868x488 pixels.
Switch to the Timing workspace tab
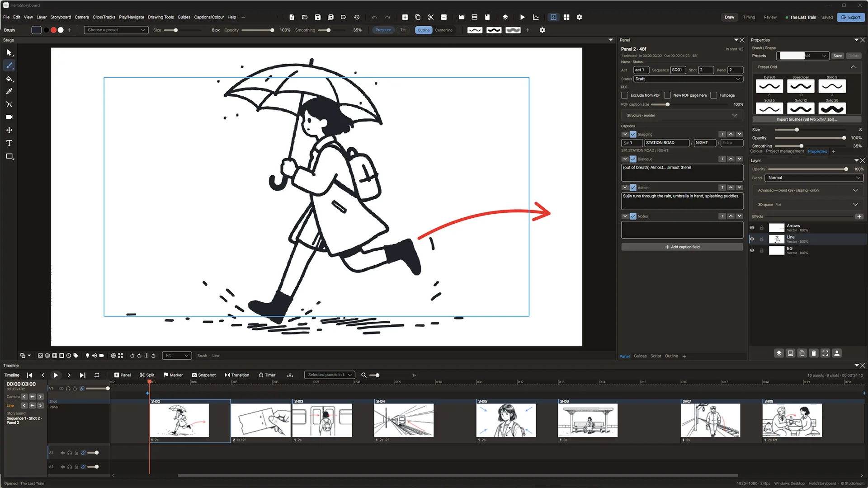coord(749,17)
